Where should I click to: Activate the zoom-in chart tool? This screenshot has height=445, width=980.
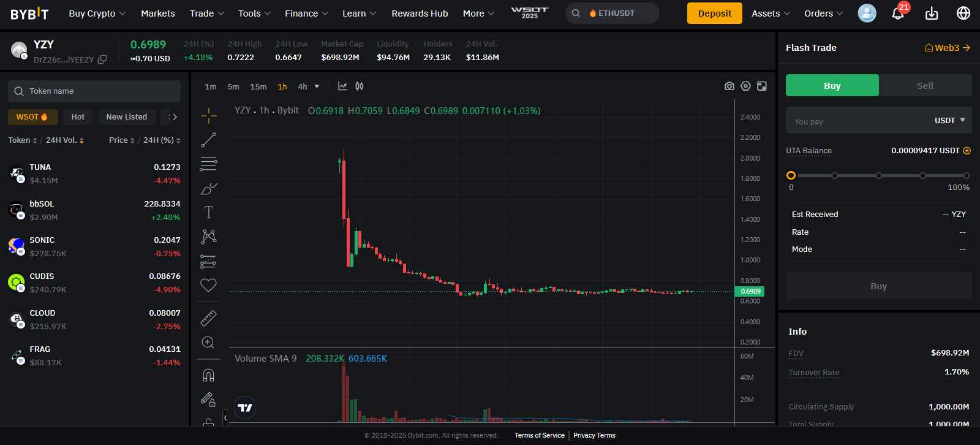click(208, 343)
